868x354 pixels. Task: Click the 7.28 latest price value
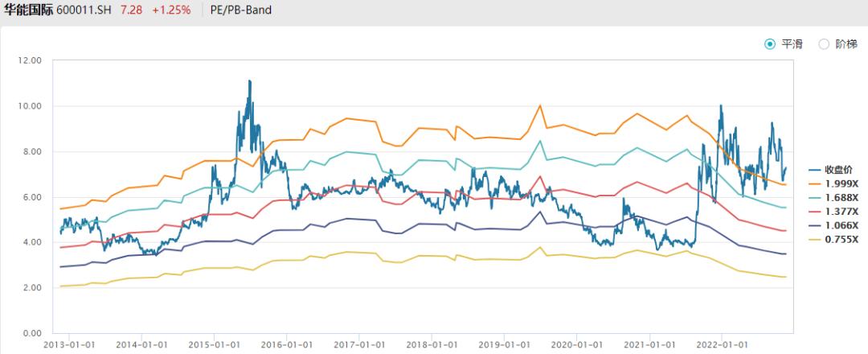[x=133, y=10]
